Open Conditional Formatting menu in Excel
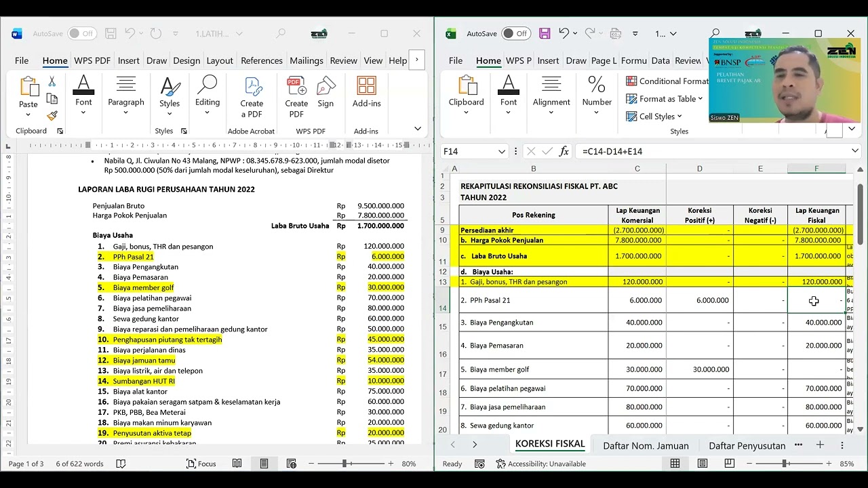This screenshot has height=488, width=868. pos(667,81)
